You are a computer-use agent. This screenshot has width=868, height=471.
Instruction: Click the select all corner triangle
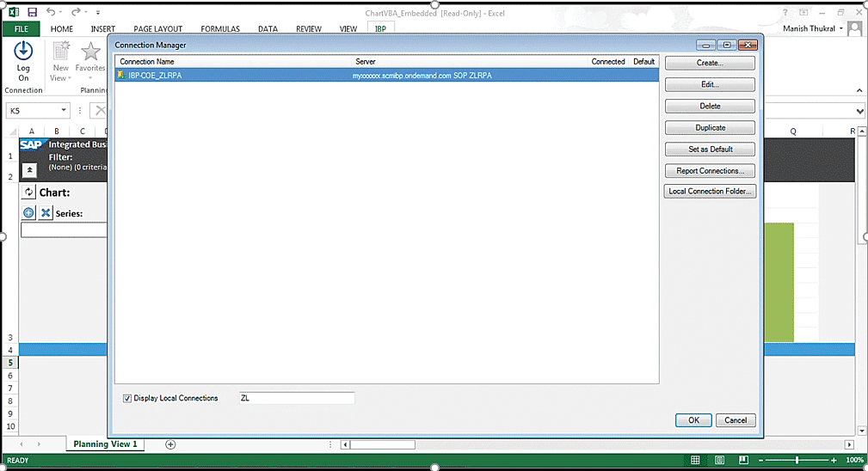[12, 132]
